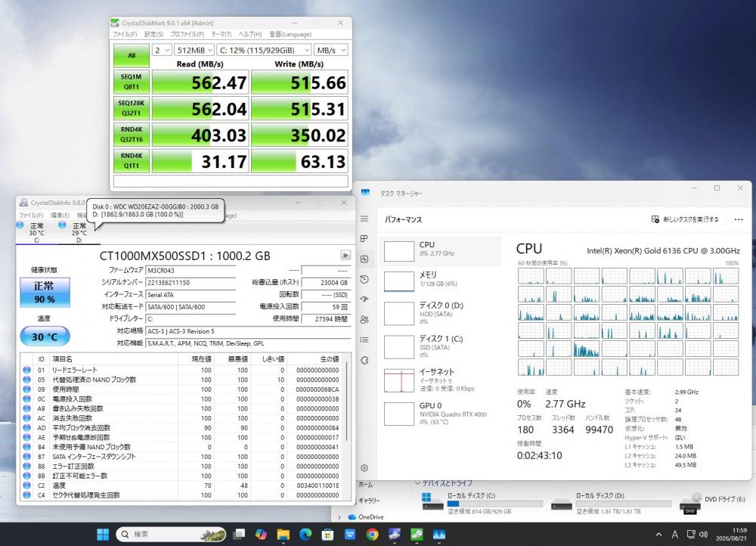This screenshot has height=546, width=756.
Task: Select メモリ in performance list
Action: point(442,281)
